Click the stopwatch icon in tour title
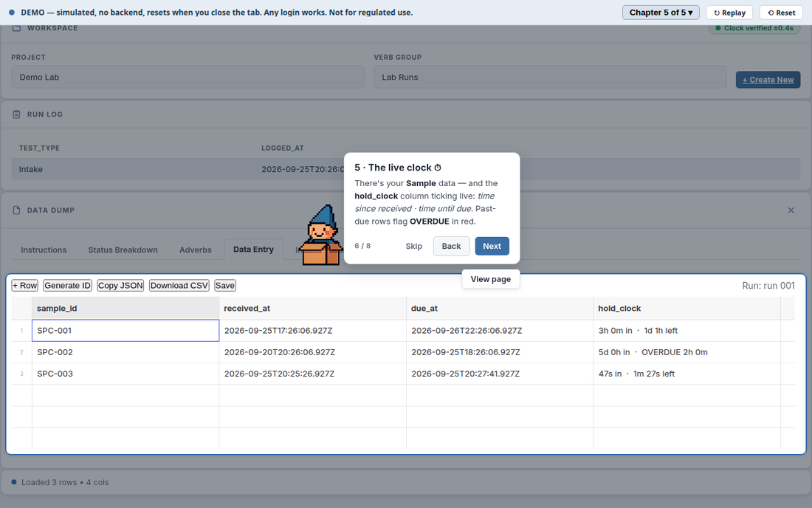 (438, 168)
